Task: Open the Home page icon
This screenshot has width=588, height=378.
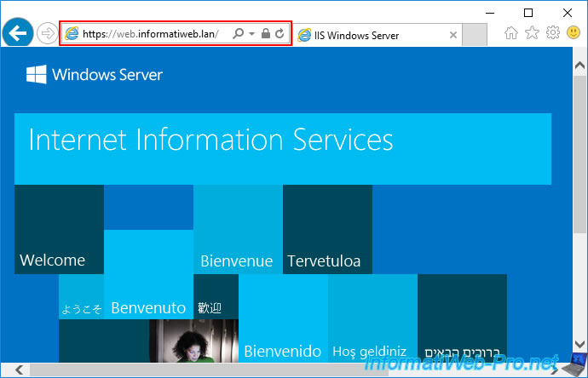Action: pos(510,33)
